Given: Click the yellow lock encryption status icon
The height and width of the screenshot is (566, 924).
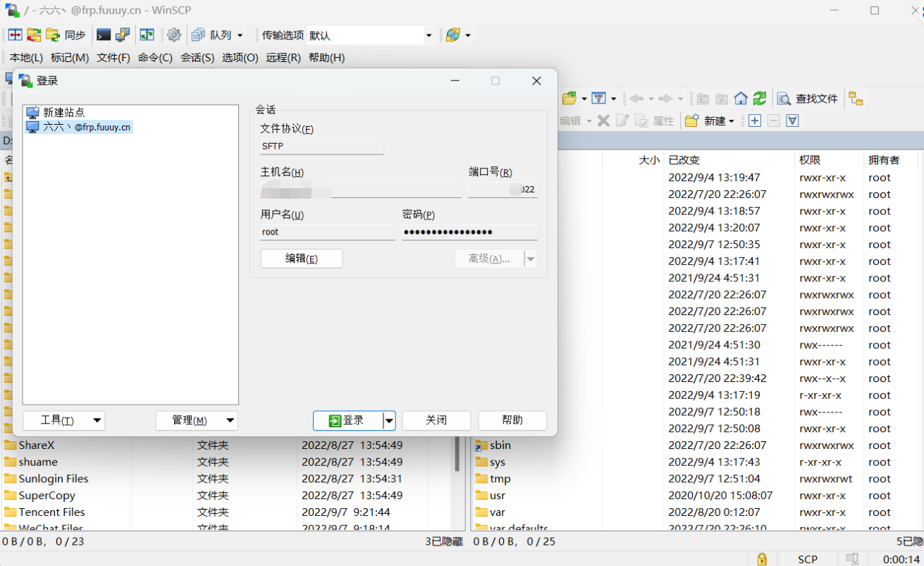Looking at the screenshot, I should (x=762, y=559).
